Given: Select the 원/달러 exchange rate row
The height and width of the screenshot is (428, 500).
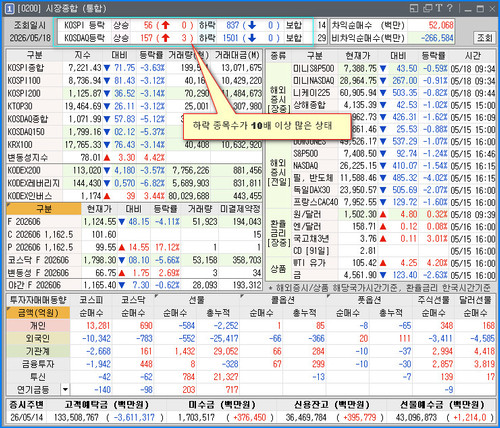Looking at the screenshot, I should [x=394, y=214].
